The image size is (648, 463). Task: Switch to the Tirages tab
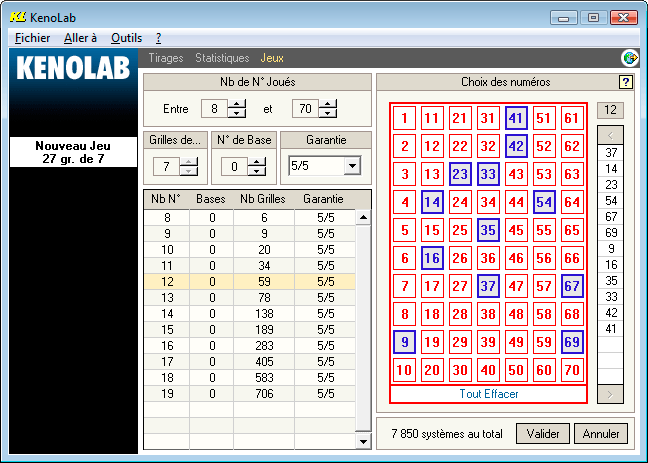click(166, 58)
